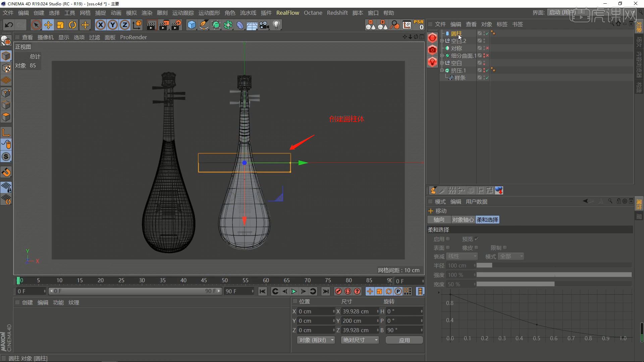The height and width of the screenshot is (362, 644).
Task: Click the play button in timeline controls
Action: (294, 291)
